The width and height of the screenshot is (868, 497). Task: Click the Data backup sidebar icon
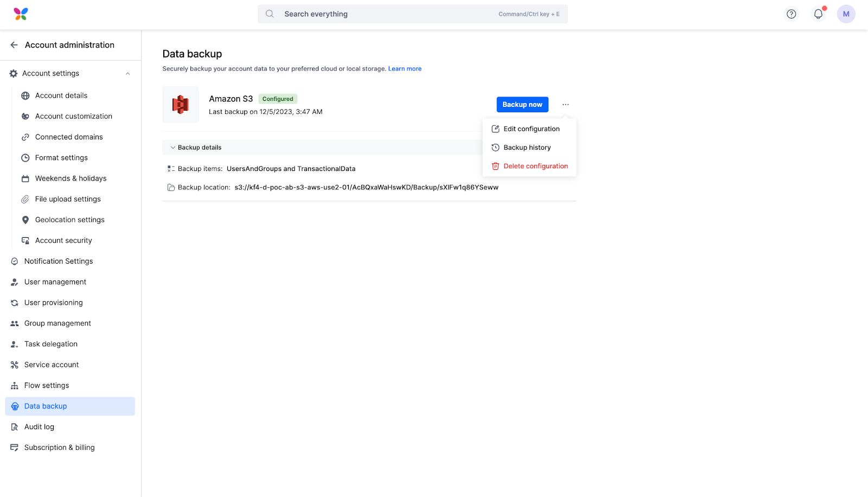tap(15, 406)
